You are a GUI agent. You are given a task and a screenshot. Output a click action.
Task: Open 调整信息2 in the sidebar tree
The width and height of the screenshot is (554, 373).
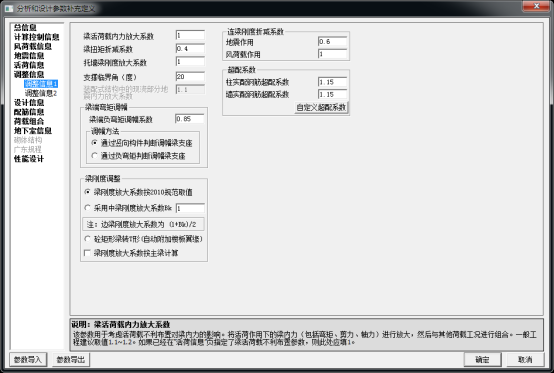(41, 93)
